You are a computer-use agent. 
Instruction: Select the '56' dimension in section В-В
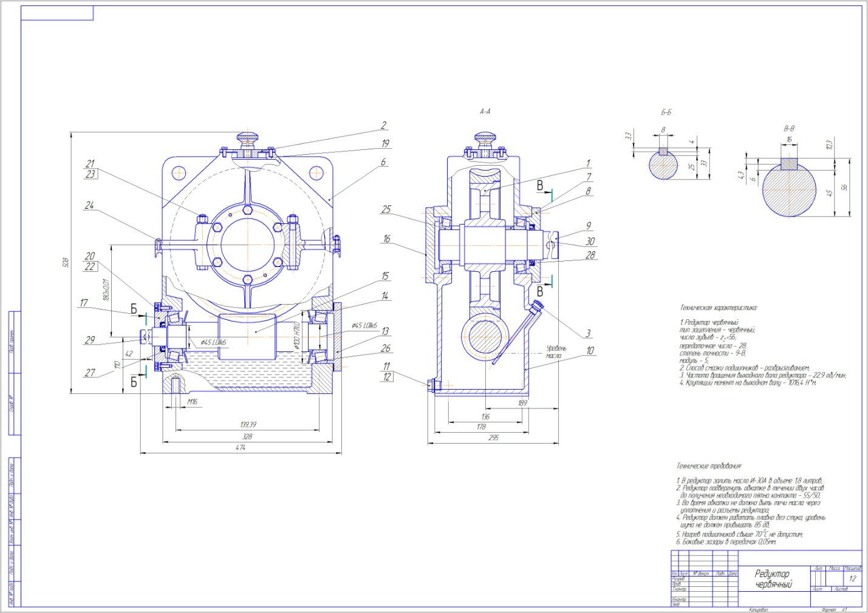point(844,188)
